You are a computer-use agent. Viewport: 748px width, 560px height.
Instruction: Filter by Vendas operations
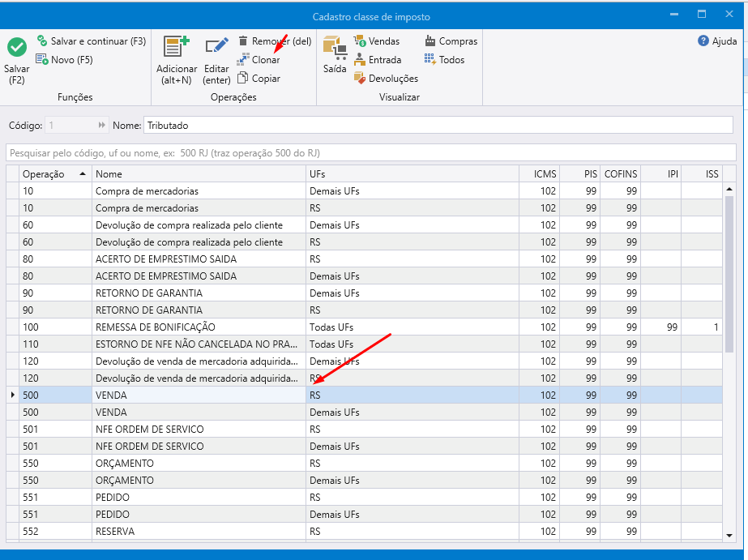click(360, 41)
